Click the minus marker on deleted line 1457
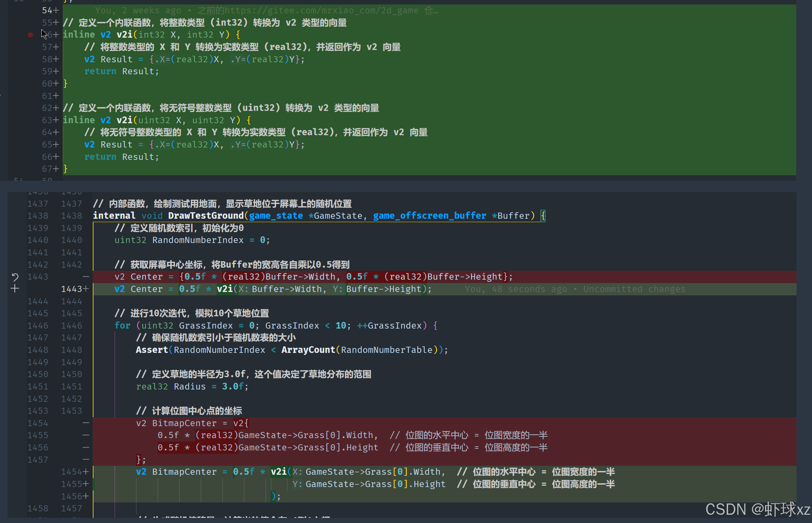Viewport: 812px width, 523px height. tap(86, 459)
